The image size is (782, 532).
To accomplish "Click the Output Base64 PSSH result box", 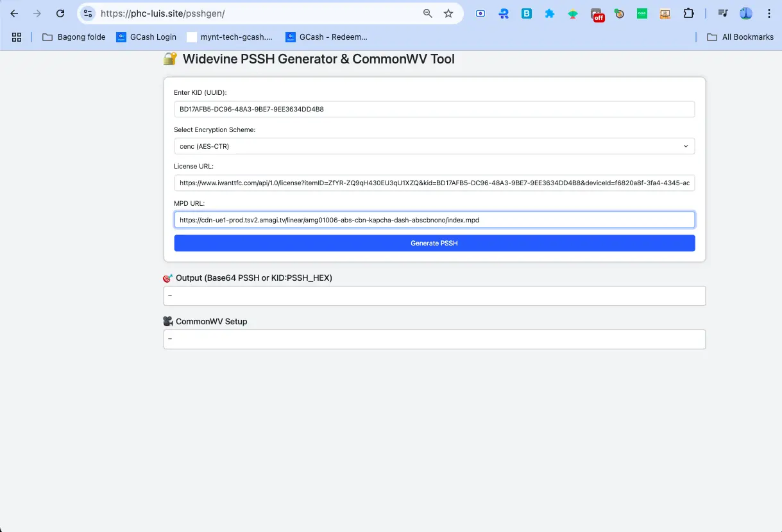I will (434, 295).
